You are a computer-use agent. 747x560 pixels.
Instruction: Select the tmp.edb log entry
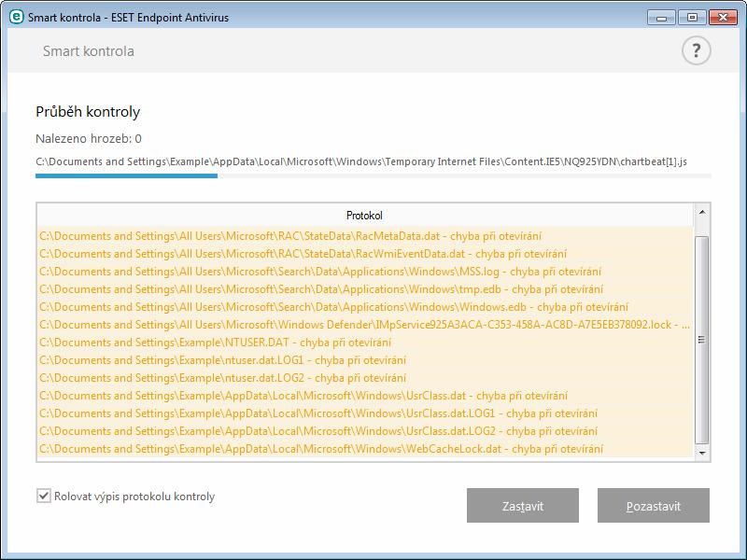365,289
